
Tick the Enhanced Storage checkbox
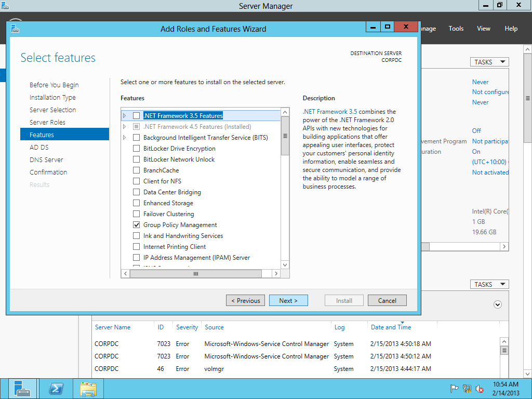[137, 203]
